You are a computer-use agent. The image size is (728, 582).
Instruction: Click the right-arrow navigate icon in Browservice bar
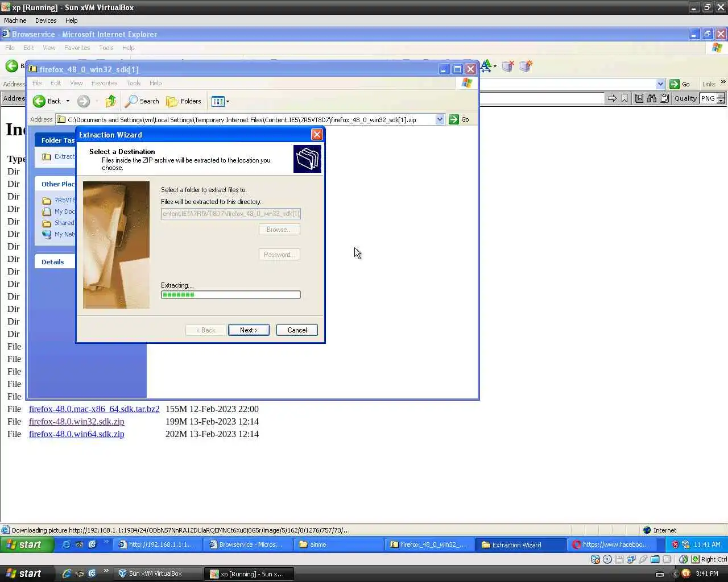(x=612, y=98)
